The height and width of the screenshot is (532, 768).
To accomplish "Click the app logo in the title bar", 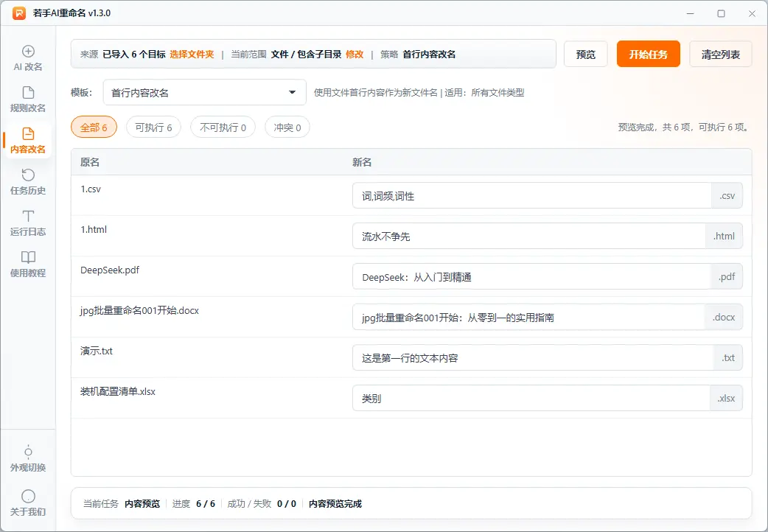I will click(19, 13).
